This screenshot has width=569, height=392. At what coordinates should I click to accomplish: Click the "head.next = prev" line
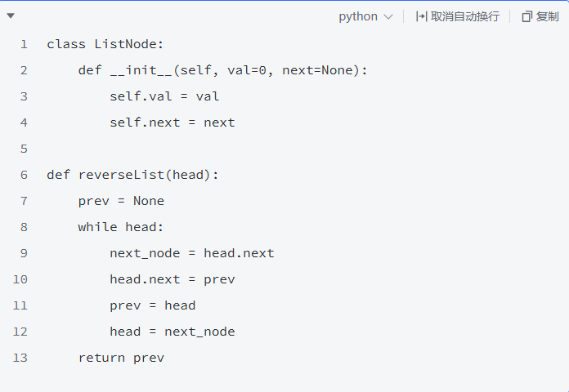[172, 279]
